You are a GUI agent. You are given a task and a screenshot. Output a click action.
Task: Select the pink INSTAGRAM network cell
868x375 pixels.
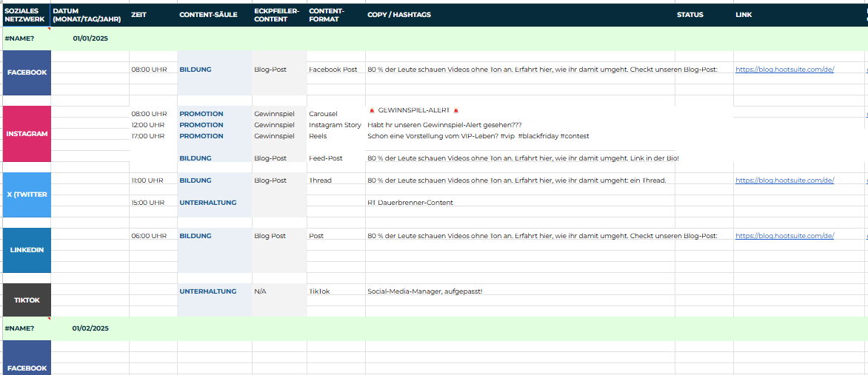point(27,134)
